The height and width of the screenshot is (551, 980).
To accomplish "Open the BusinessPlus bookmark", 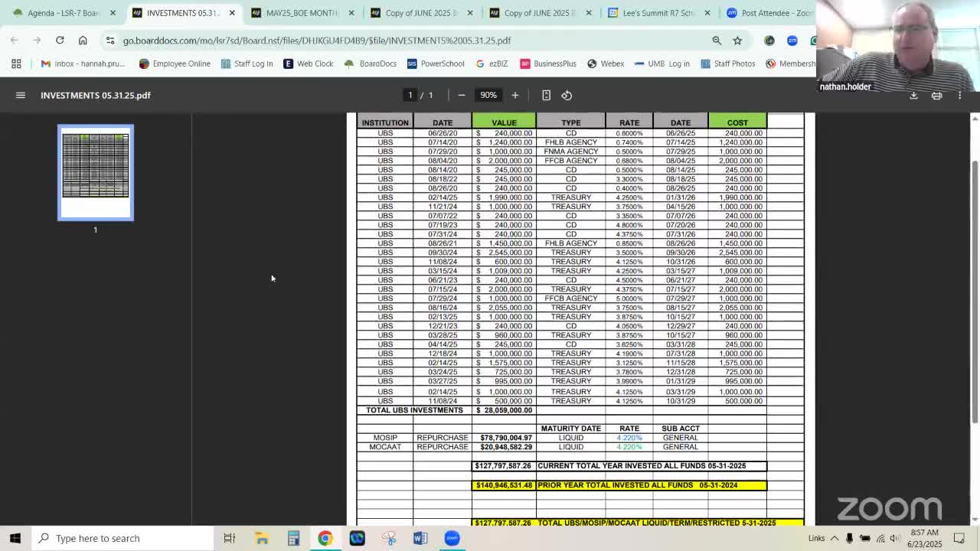I will pos(548,64).
